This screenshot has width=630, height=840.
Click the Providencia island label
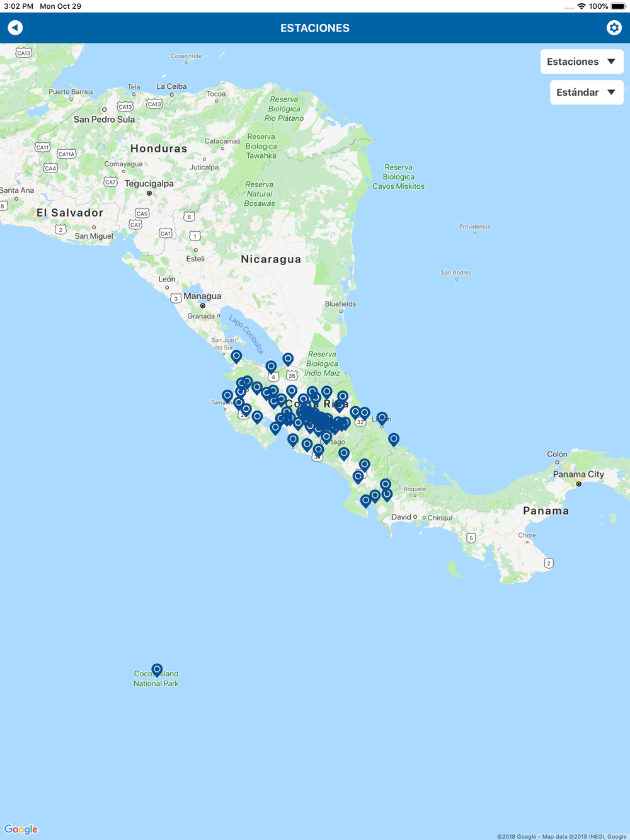coord(474,227)
